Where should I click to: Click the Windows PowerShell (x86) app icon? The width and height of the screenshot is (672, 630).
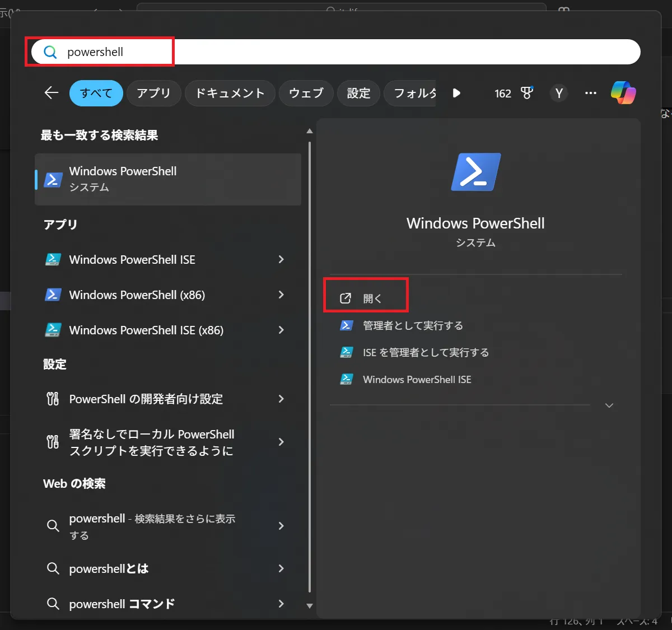pos(53,295)
